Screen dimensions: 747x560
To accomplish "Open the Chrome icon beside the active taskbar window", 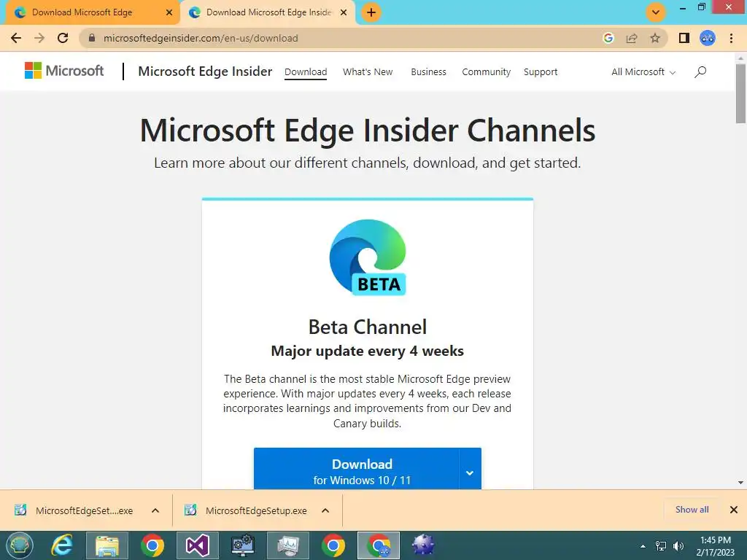I will 333,545.
